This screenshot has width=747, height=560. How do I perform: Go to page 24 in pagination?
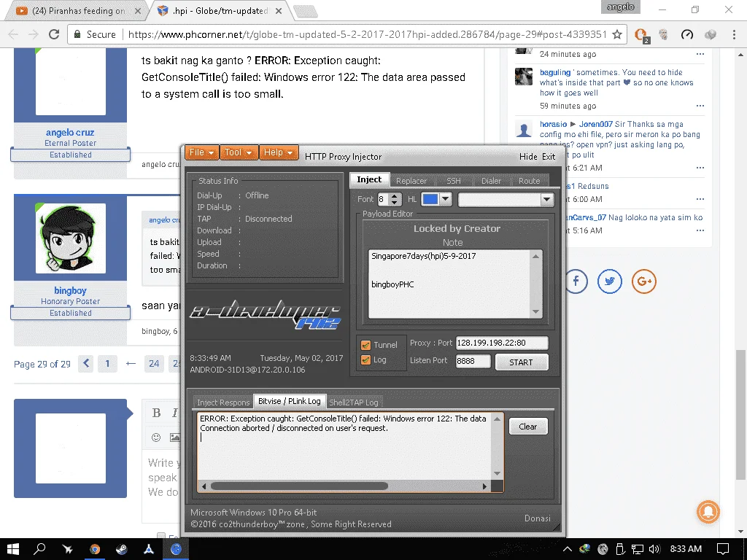click(x=154, y=364)
